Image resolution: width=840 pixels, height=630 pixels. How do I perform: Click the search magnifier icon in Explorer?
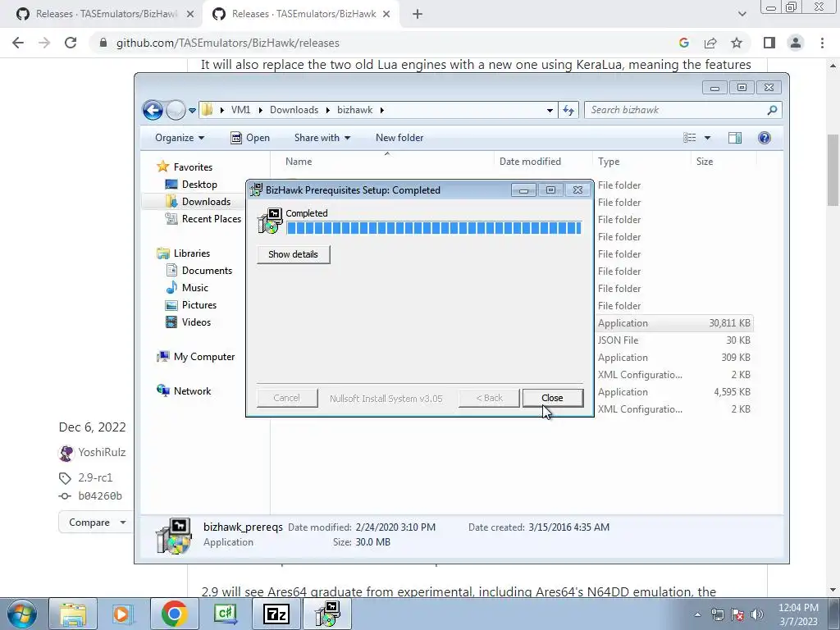coord(772,110)
